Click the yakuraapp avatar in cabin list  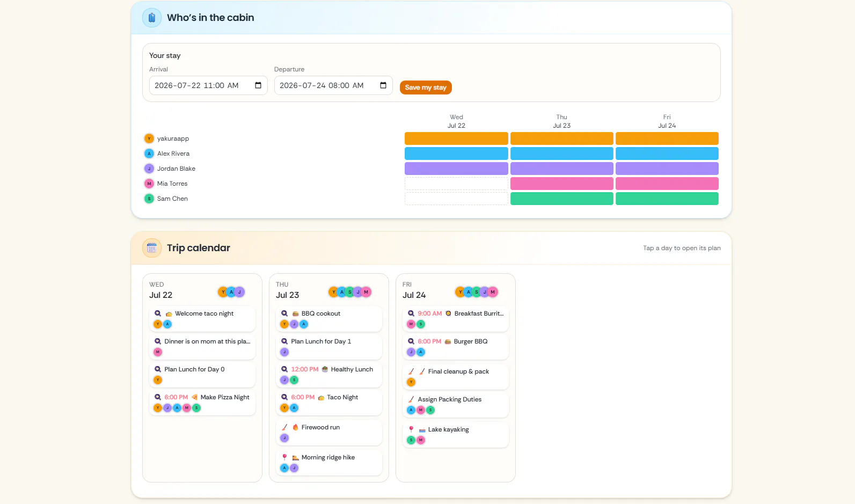pos(149,138)
